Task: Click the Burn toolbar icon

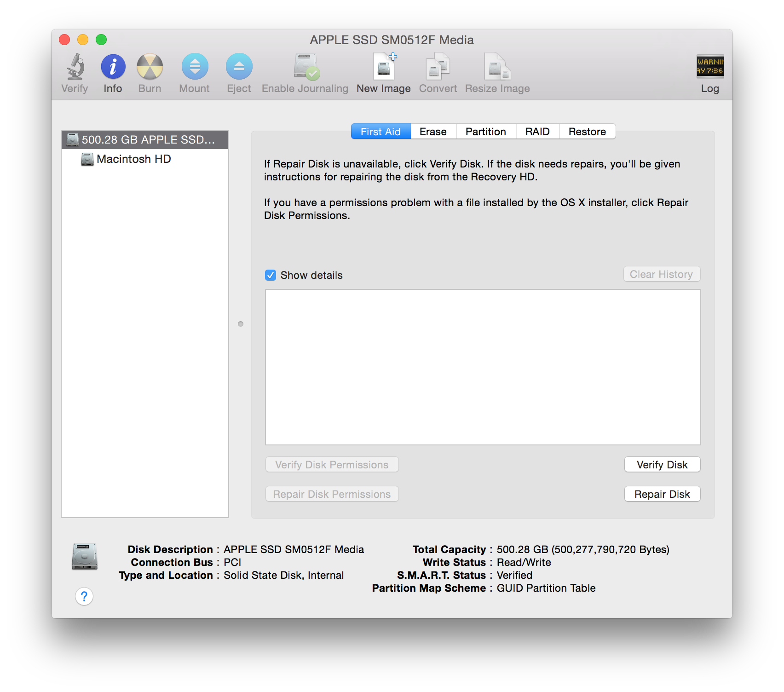Action: click(150, 67)
